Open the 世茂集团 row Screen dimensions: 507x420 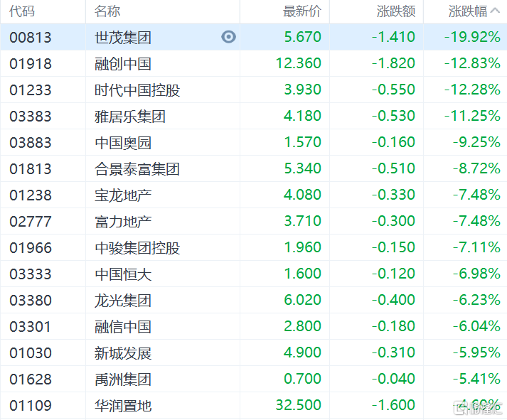(x=253, y=37)
